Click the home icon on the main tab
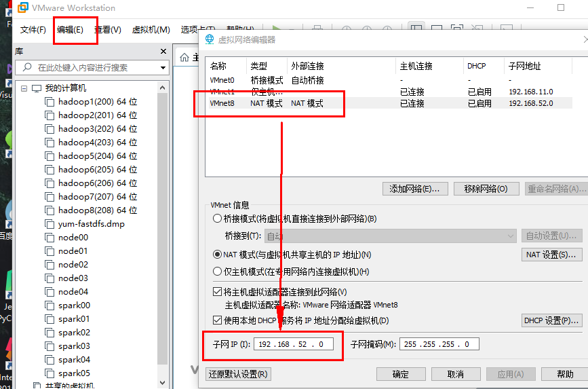The height and width of the screenshot is (389, 588). 184,58
